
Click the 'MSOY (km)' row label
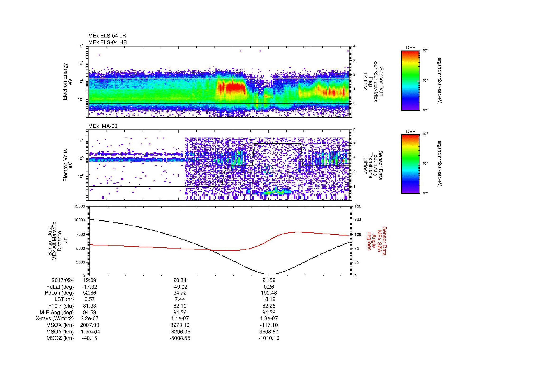(60, 332)
